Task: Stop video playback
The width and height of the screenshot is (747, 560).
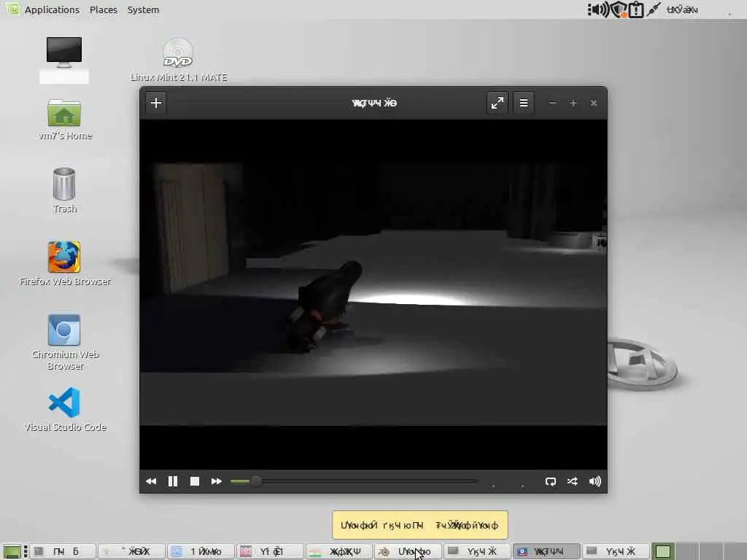Action: click(x=194, y=481)
